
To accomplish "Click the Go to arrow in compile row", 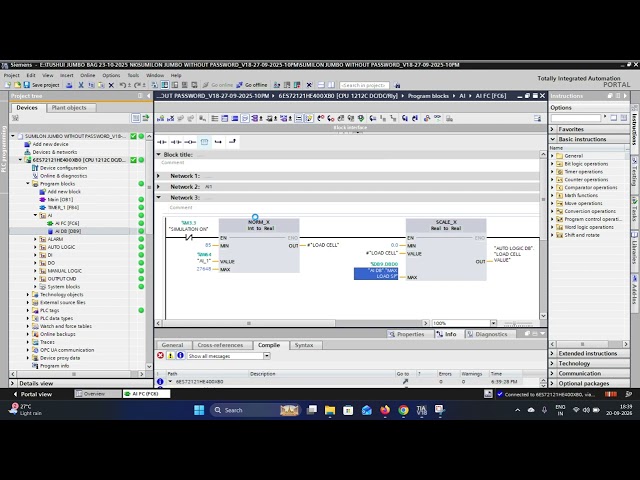I will pos(405,381).
